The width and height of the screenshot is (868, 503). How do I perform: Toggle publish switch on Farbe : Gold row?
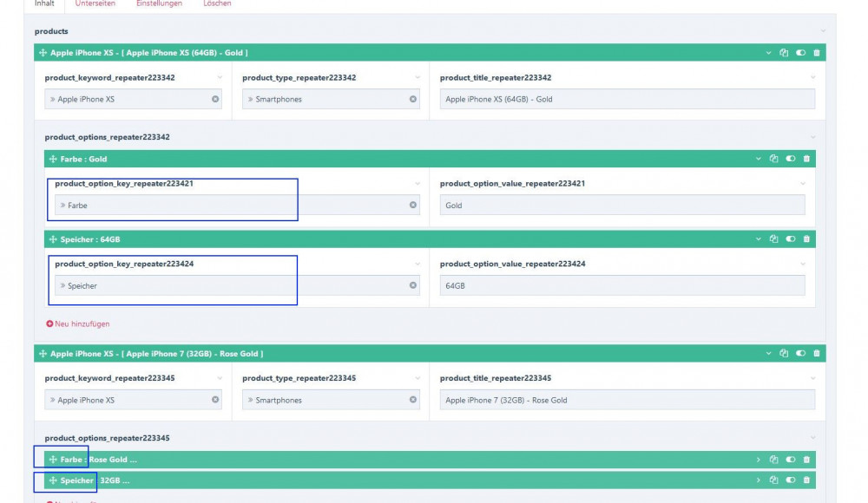click(790, 159)
